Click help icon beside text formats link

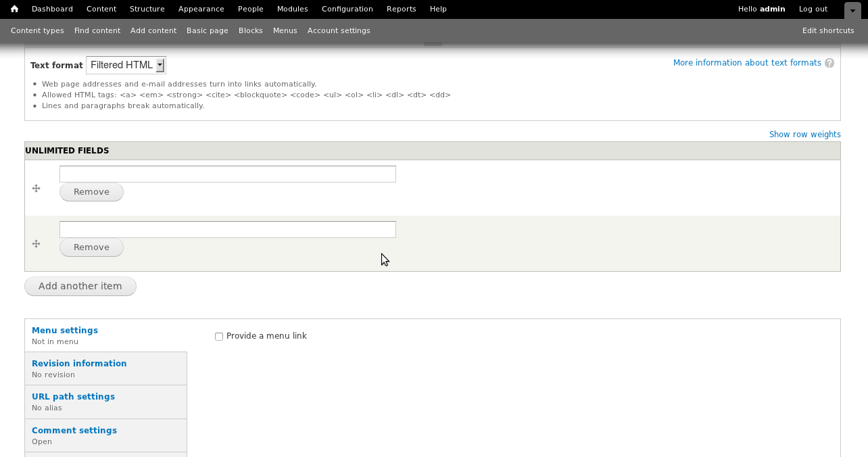coord(829,63)
